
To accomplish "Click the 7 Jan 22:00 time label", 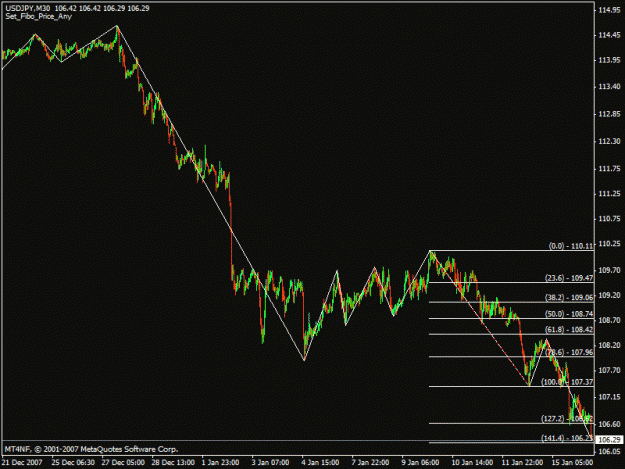I will point(370,463).
